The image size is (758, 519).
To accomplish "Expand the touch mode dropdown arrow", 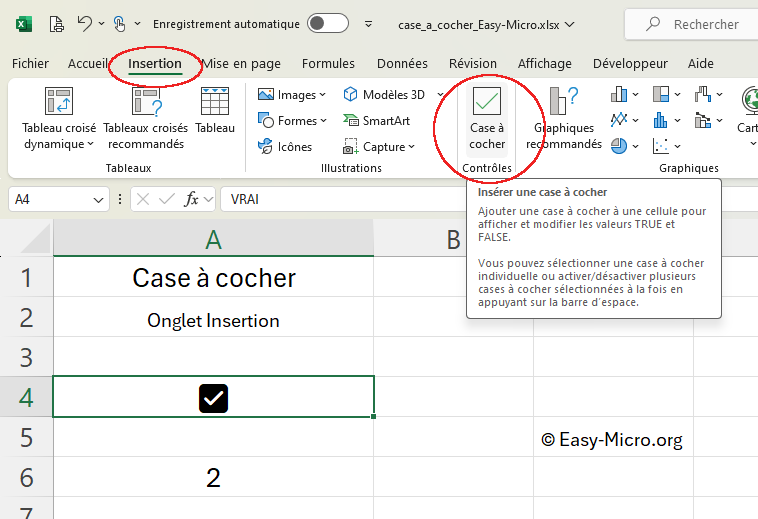I will pyautogui.click(x=137, y=23).
